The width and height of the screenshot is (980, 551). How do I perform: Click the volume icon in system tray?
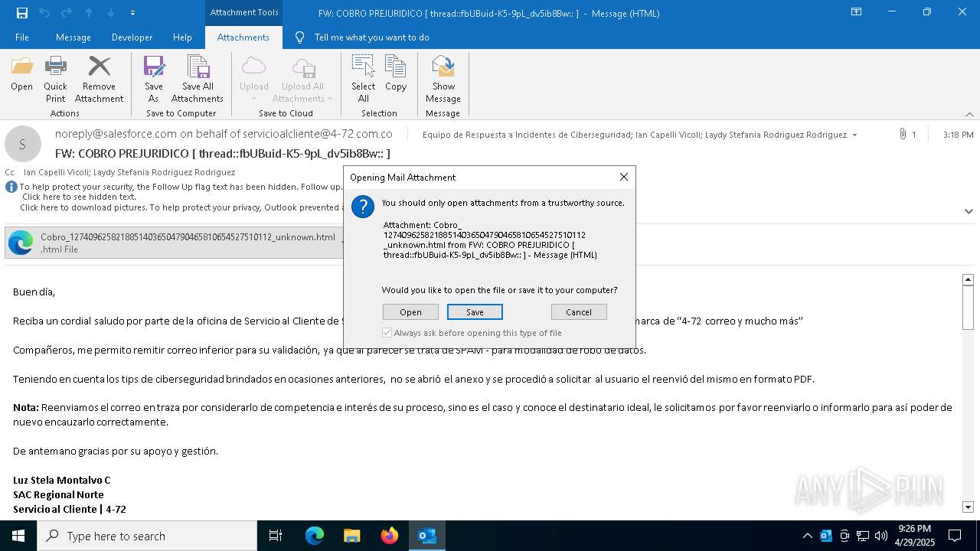point(881,536)
